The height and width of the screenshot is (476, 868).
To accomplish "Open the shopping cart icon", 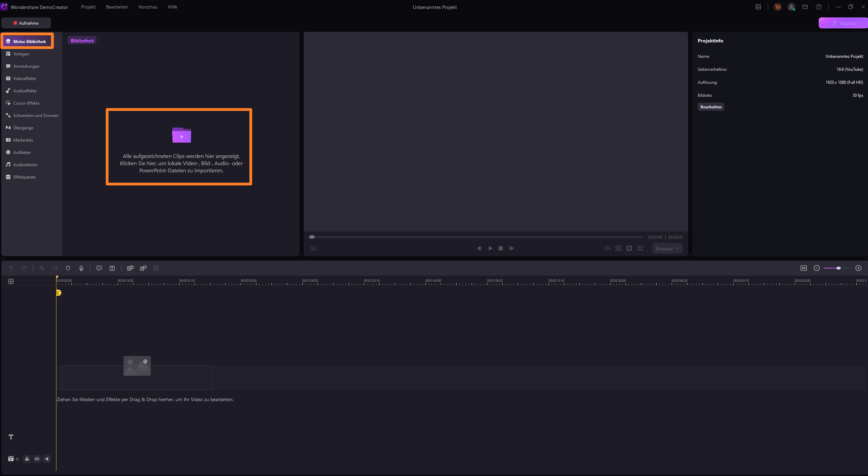I will 778,7.
